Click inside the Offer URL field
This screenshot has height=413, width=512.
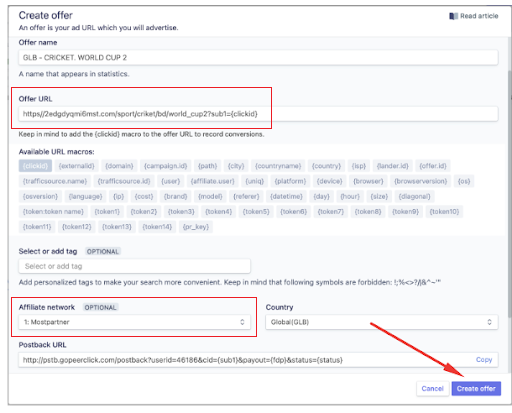tap(258, 114)
